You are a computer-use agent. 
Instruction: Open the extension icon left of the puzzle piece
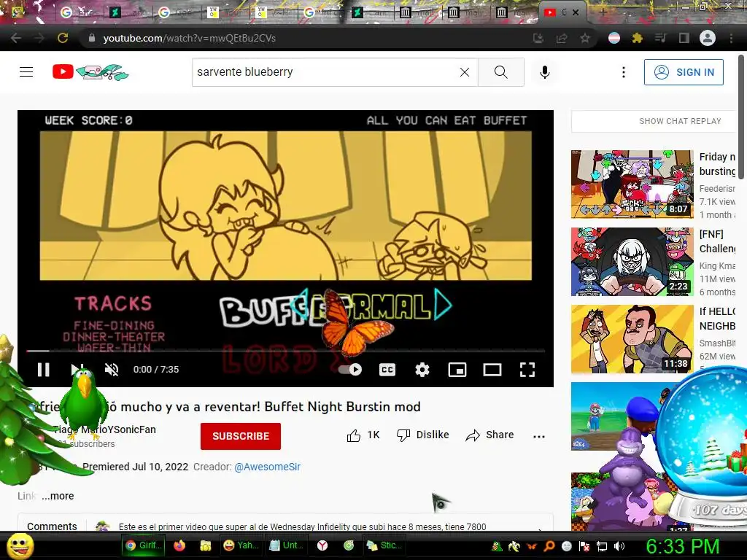pos(614,38)
